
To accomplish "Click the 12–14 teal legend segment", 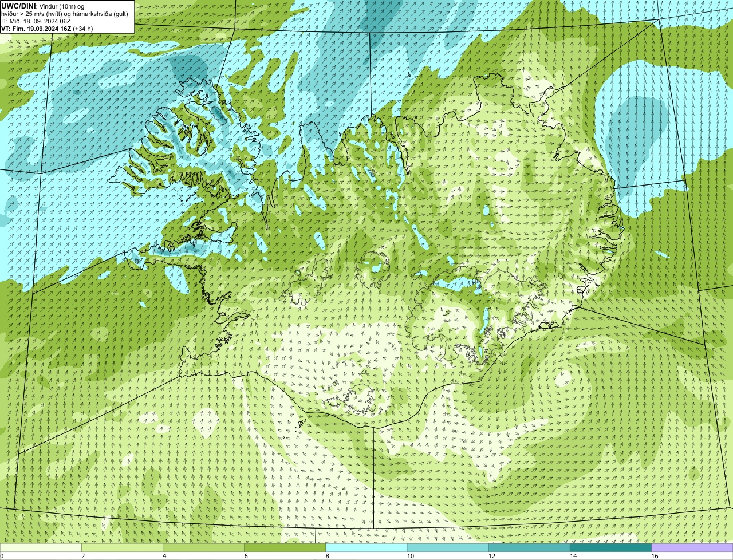I will point(529,548).
